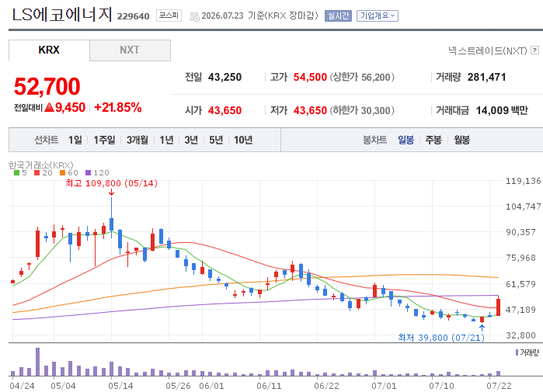The height and width of the screenshot is (392, 543).
Task: Click the 실시간 badge button
Action: 338,16
